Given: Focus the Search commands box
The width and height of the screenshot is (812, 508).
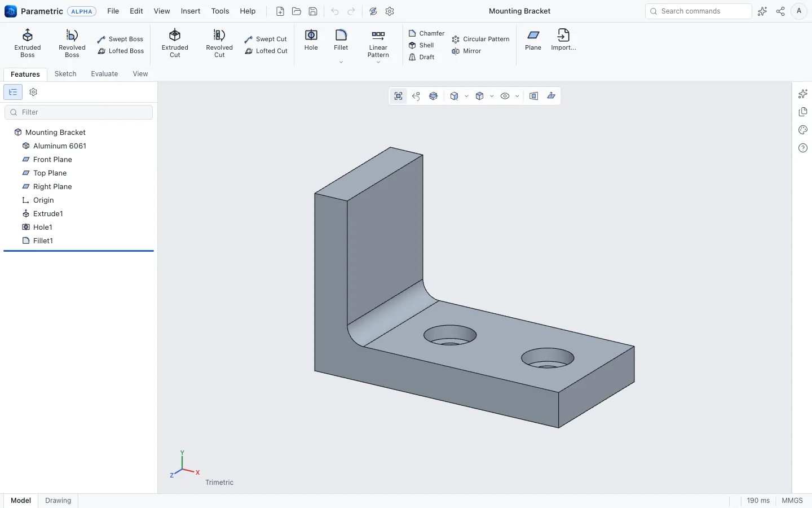Looking at the screenshot, I should 699,11.
